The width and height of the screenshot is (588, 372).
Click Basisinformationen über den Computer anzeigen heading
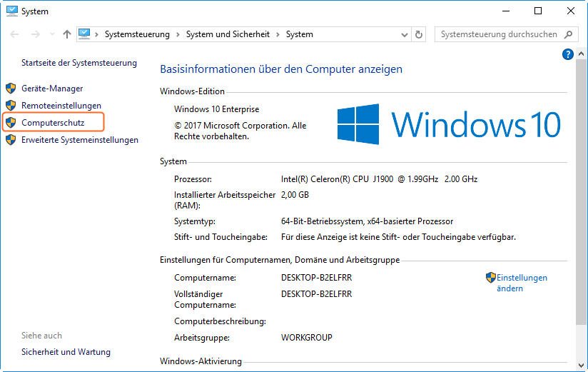click(281, 69)
